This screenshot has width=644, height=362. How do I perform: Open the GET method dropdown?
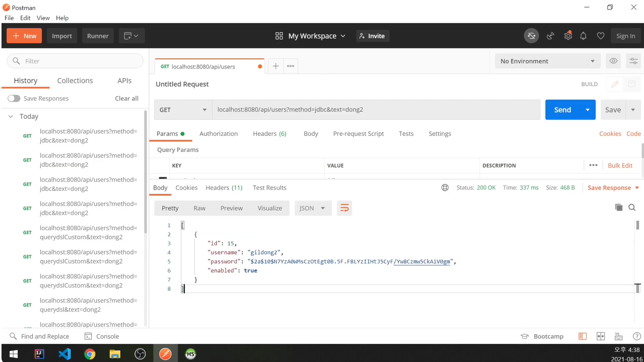[x=183, y=110]
